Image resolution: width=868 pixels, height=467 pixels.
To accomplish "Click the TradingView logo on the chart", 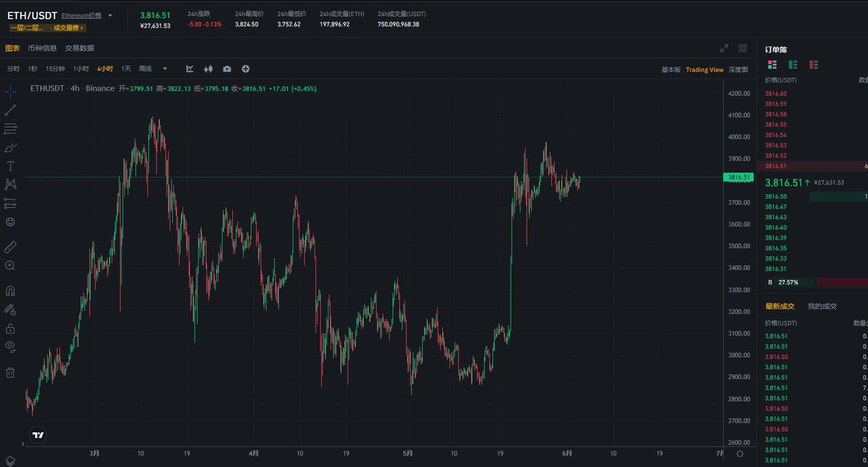I will coord(38,435).
